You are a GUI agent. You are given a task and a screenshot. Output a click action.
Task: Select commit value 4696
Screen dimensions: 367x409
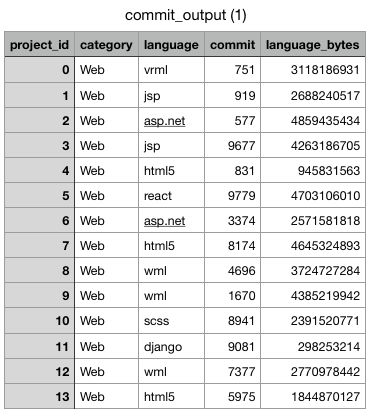[232, 270]
